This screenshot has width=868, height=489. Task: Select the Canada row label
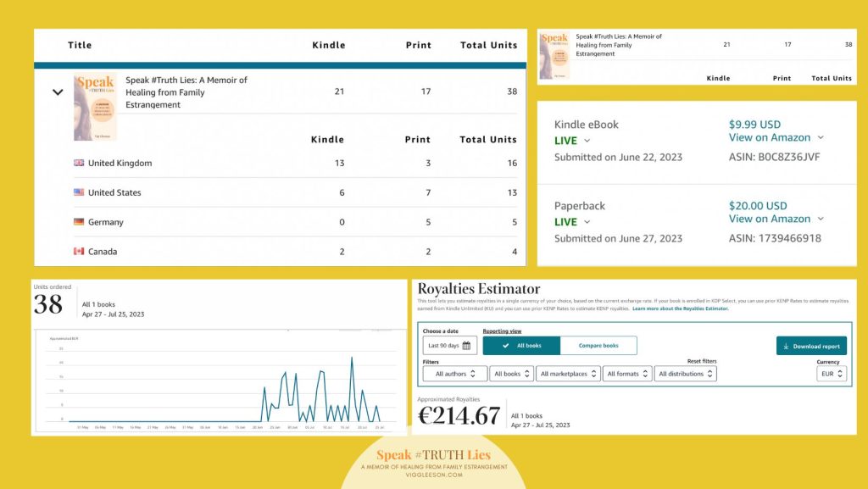[103, 252]
